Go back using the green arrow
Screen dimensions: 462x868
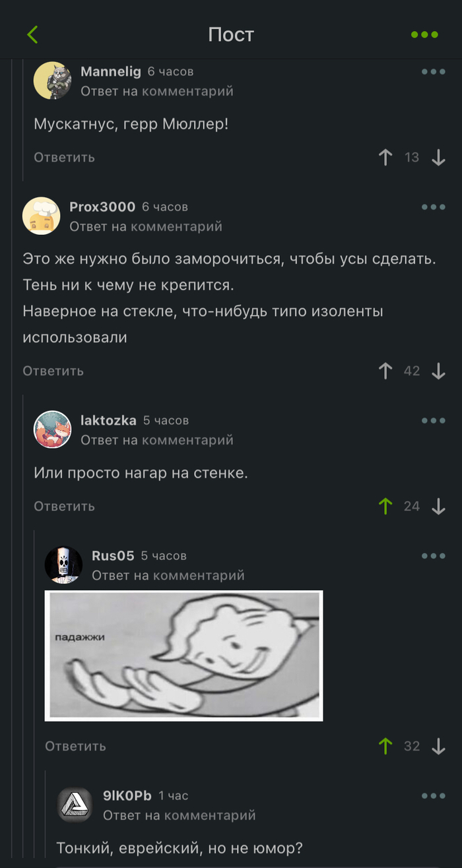pos(33,35)
